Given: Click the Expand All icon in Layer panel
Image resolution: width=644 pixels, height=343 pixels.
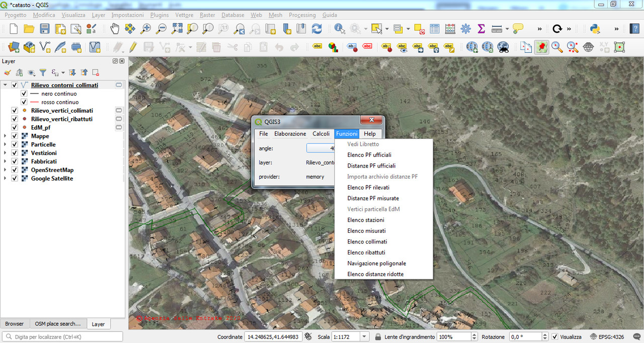Looking at the screenshot, I should (x=72, y=72).
